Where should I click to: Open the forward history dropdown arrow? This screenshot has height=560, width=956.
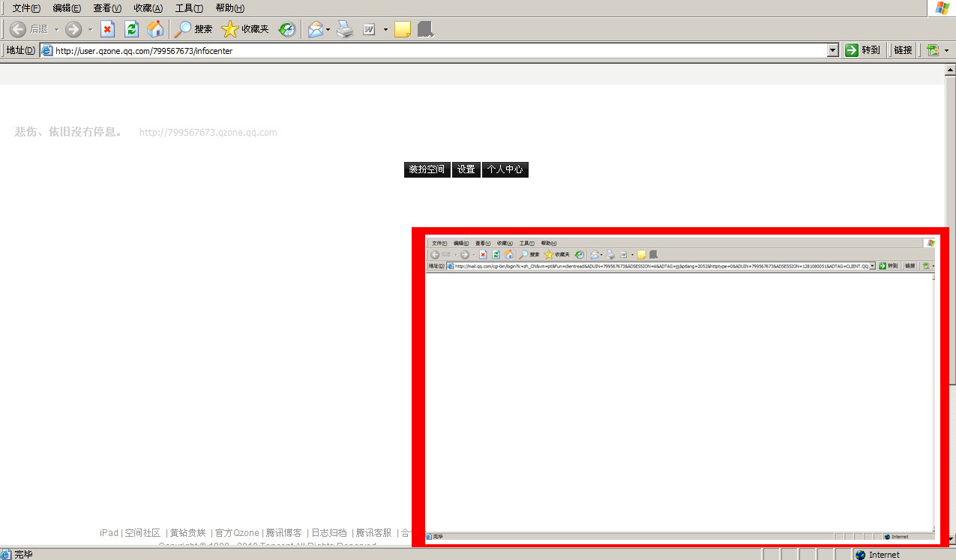(90, 29)
